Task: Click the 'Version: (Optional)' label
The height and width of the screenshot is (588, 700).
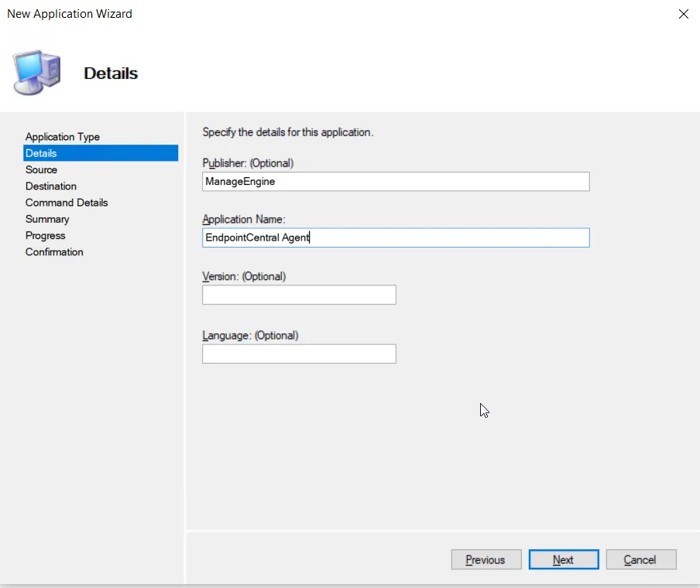Action: coord(244,277)
